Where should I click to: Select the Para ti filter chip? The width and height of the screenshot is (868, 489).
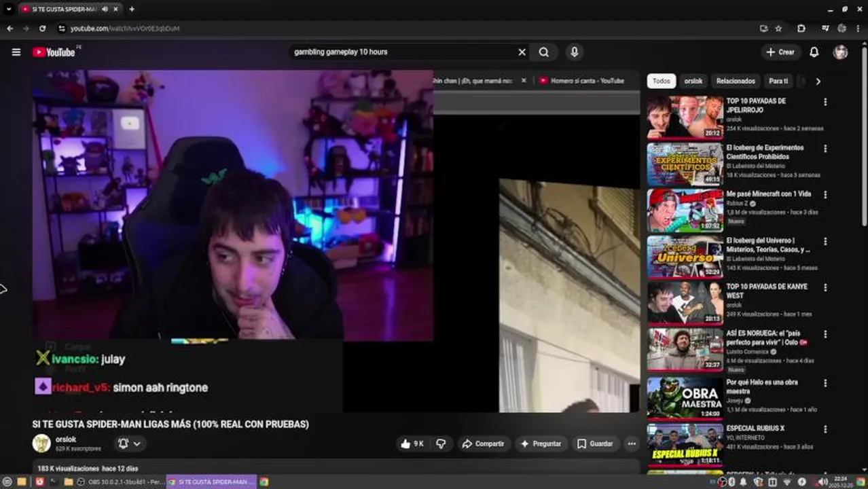[778, 81]
